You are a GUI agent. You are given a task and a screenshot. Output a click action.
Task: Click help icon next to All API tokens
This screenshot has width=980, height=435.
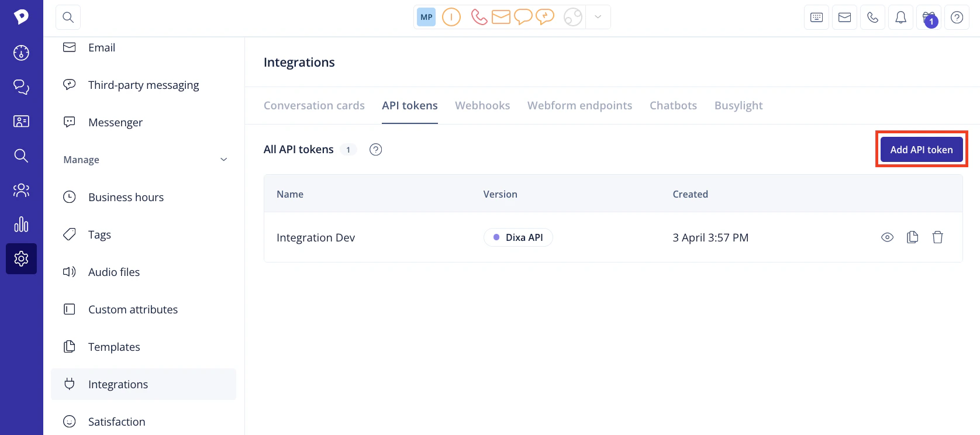376,150
